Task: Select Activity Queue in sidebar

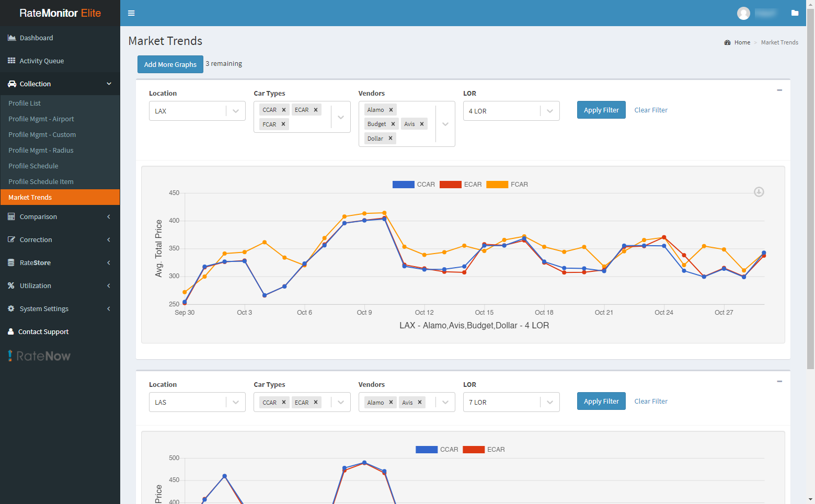Action: tap(42, 61)
